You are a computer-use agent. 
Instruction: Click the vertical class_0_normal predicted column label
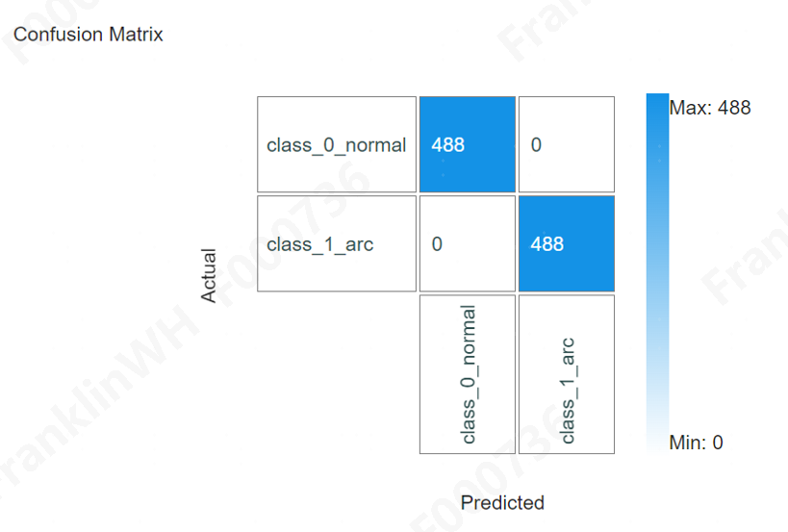click(468, 374)
